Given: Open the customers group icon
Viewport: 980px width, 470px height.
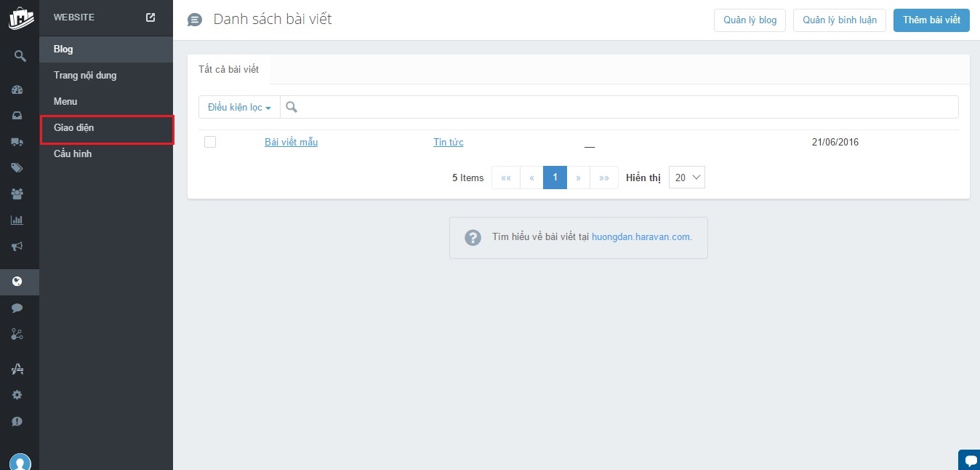Looking at the screenshot, I should 17,194.
